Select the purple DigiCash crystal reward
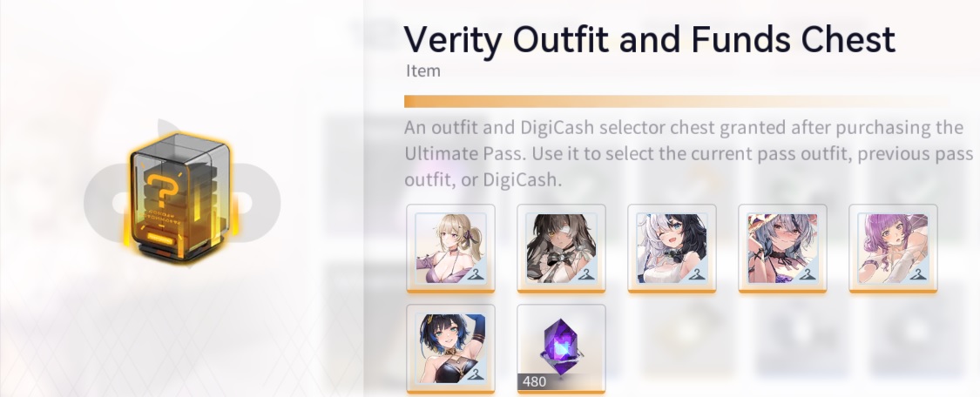 561,349
